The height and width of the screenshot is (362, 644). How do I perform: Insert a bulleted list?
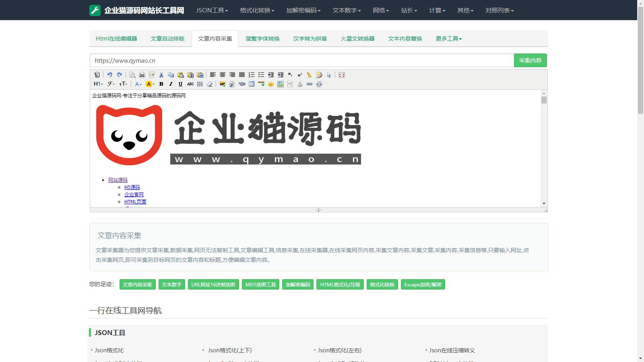pyautogui.click(x=261, y=75)
